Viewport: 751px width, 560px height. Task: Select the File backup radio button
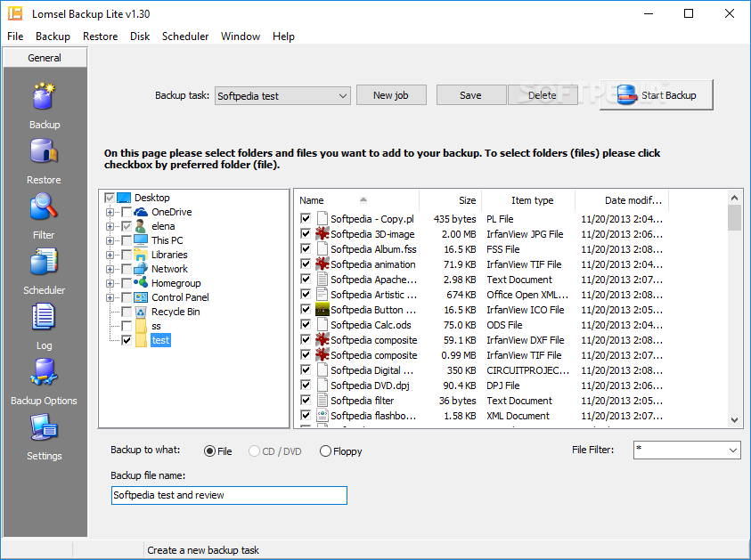coord(209,450)
